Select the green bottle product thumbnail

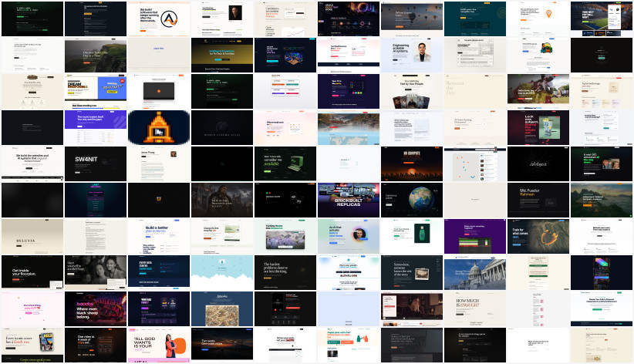(x=412, y=237)
